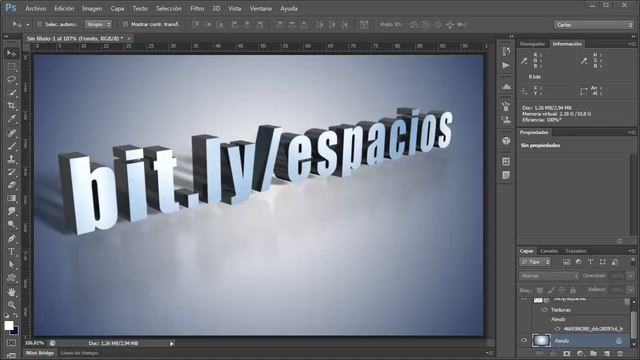
Task: Select the Hand tool
Action: tap(11, 292)
